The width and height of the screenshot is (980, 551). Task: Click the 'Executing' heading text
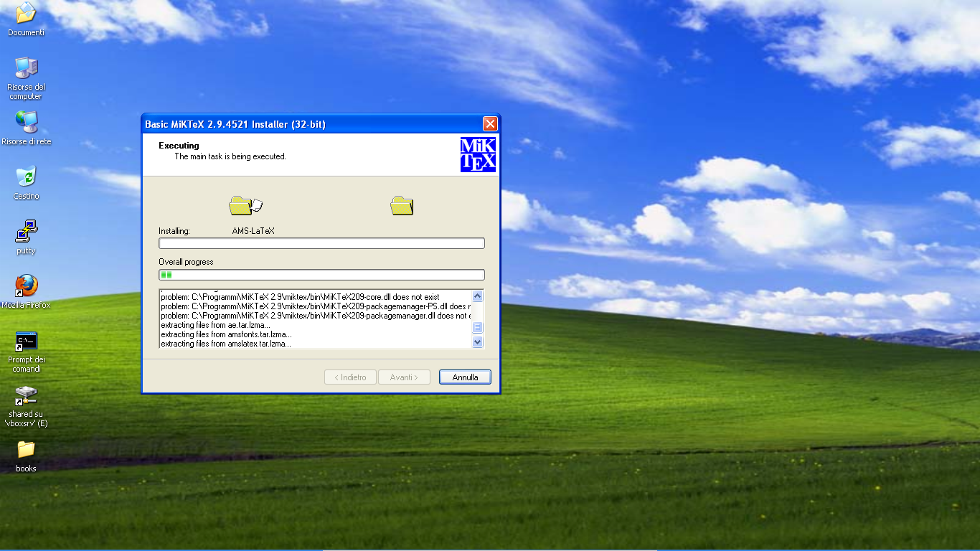point(179,146)
